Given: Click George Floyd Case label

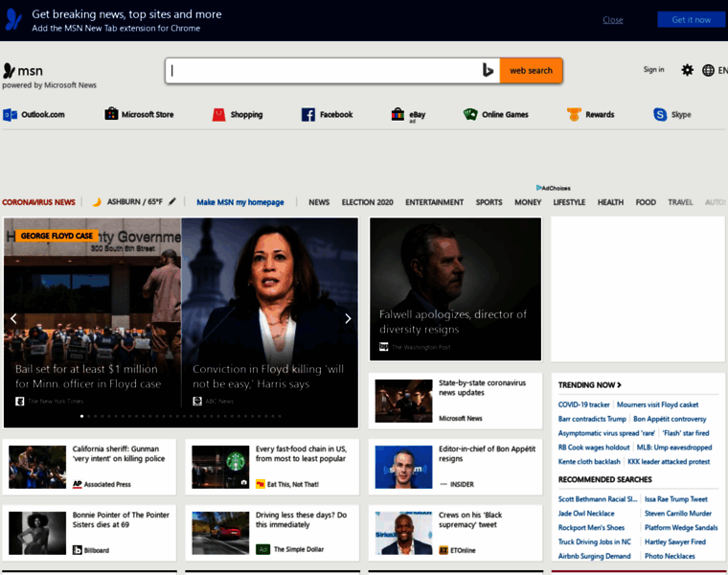Looking at the screenshot, I should pyautogui.click(x=57, y=236).
